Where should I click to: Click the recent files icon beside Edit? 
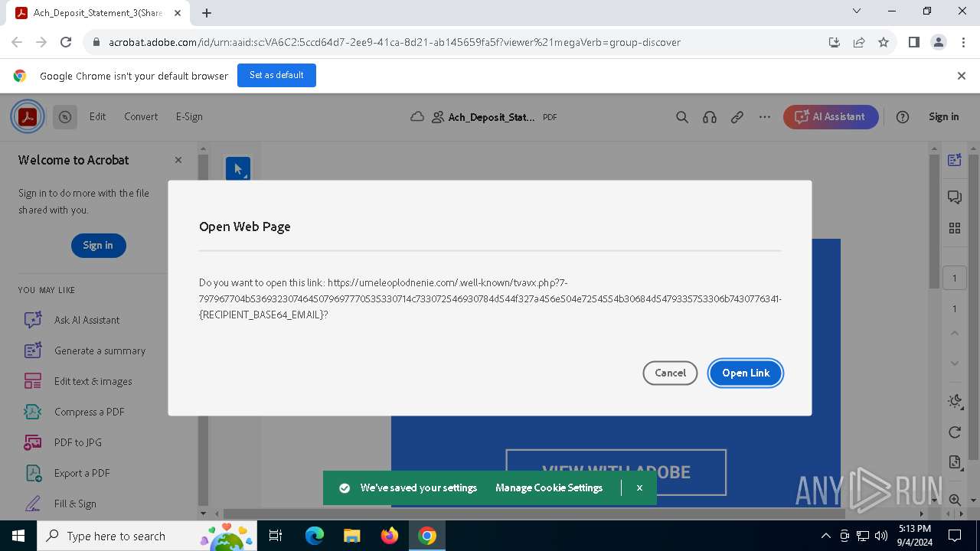tap(65, 117)
